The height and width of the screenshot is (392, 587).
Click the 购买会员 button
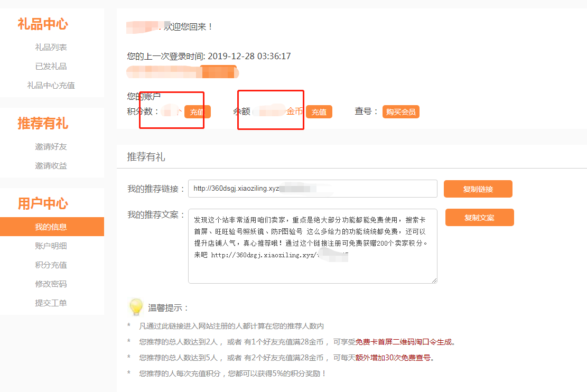[x=400, y=111]
